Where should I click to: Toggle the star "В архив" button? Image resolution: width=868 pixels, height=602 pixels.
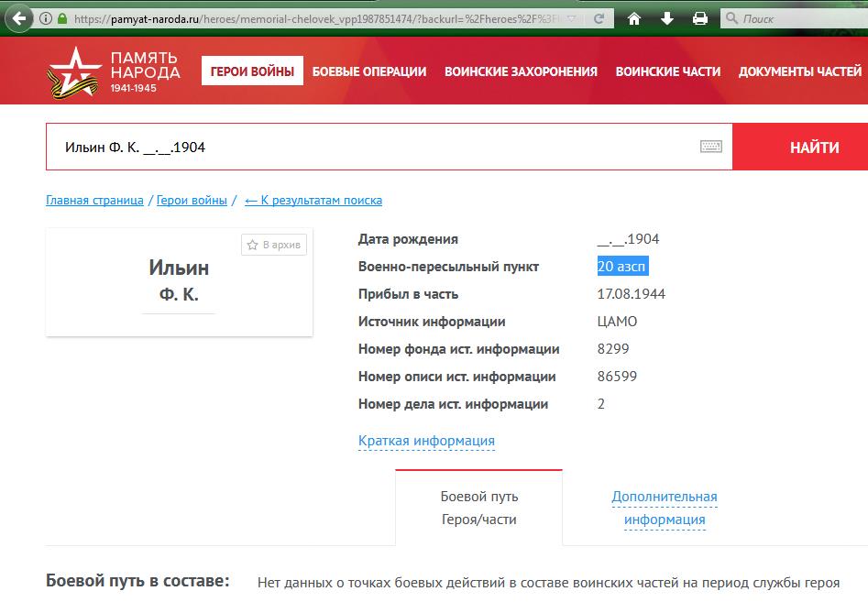point(274,245)
